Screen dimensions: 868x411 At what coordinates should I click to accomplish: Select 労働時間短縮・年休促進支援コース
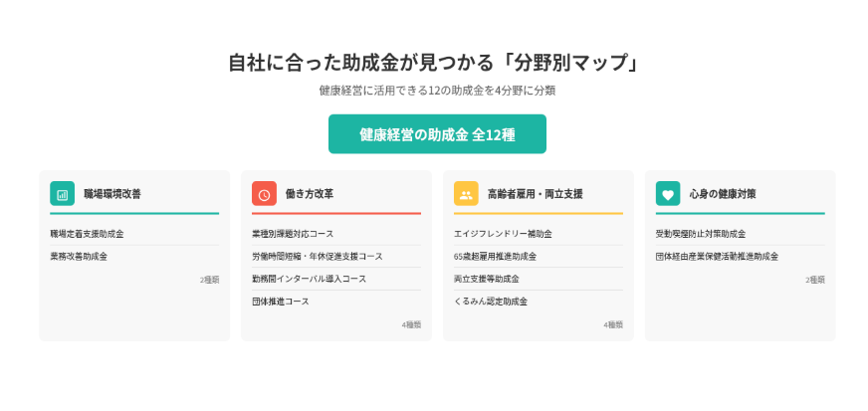[317, 256]
